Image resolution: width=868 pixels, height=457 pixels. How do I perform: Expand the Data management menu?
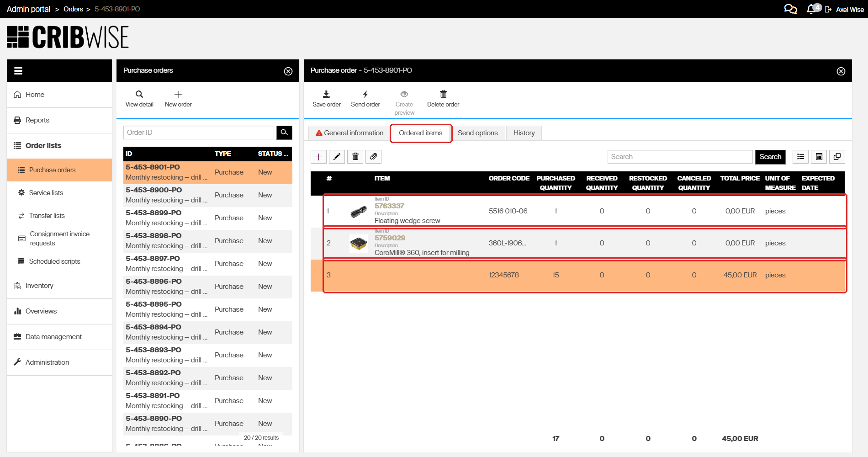coord(53,337)
